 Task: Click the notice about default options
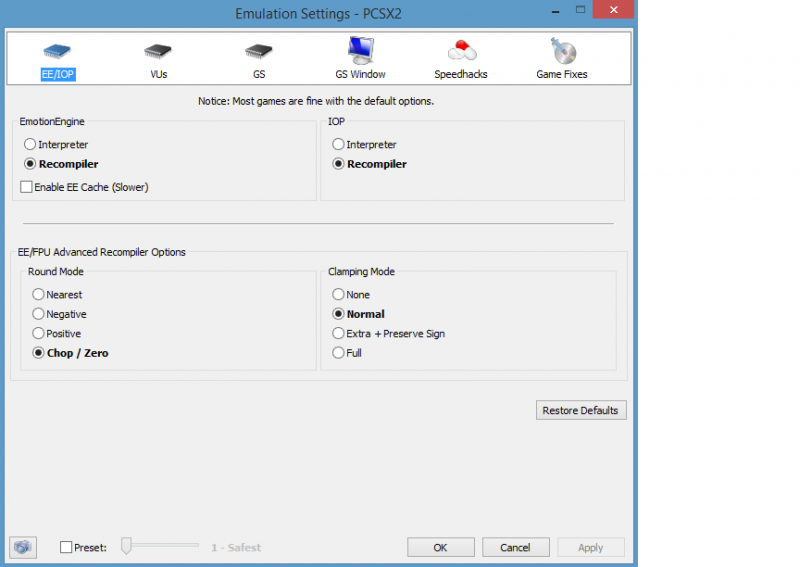[x=316, y=101]
